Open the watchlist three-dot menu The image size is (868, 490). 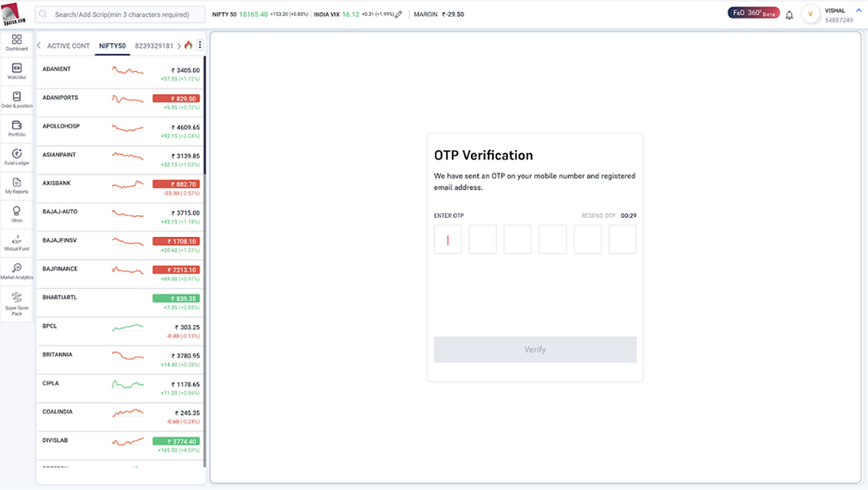[199, 45]
